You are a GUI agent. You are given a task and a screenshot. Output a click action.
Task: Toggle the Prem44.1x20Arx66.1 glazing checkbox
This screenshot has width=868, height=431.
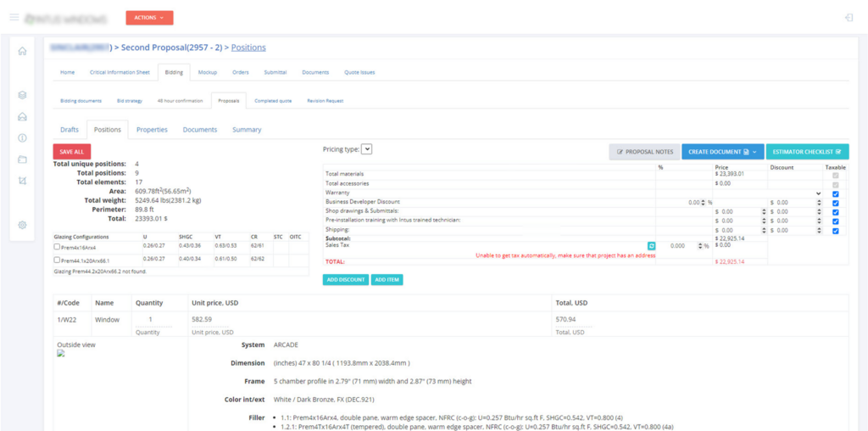click(x=57, y=260)
